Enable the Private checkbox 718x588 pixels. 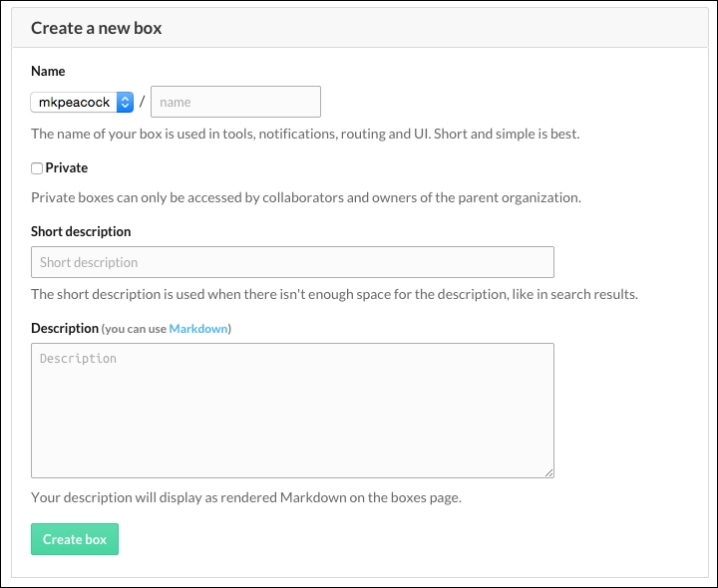point(37,168)
